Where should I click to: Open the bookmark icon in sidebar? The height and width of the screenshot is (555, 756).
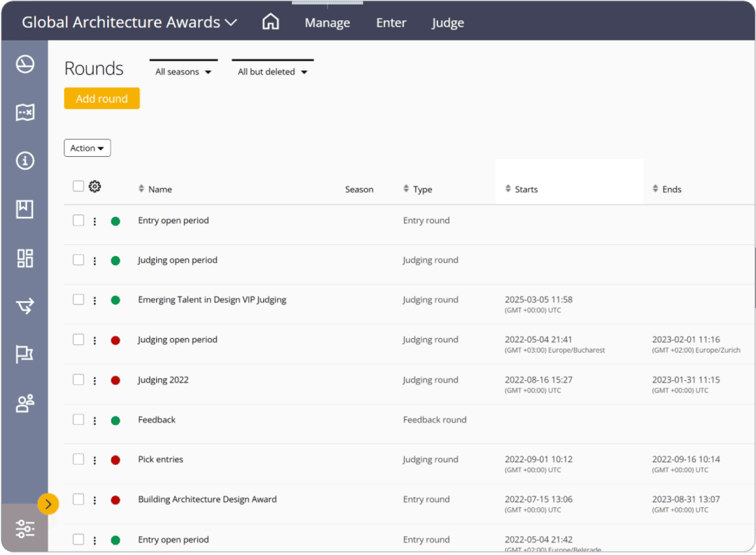tap(25, 209)
